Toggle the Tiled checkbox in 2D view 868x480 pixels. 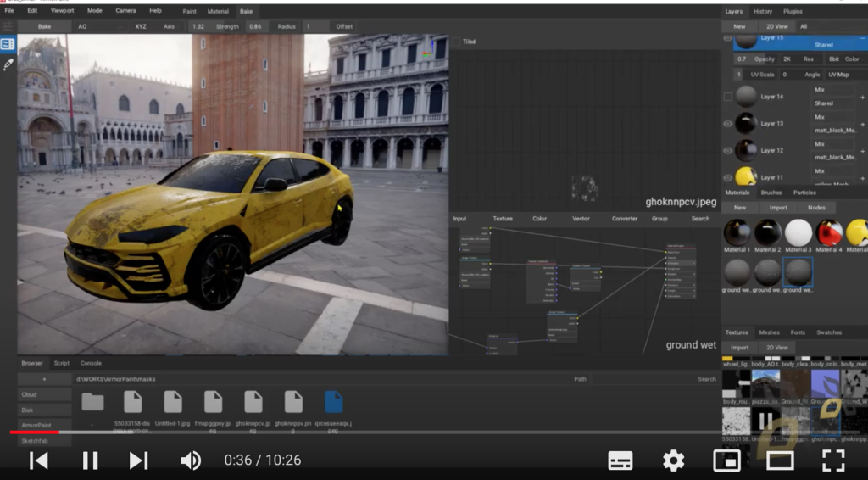457,42
